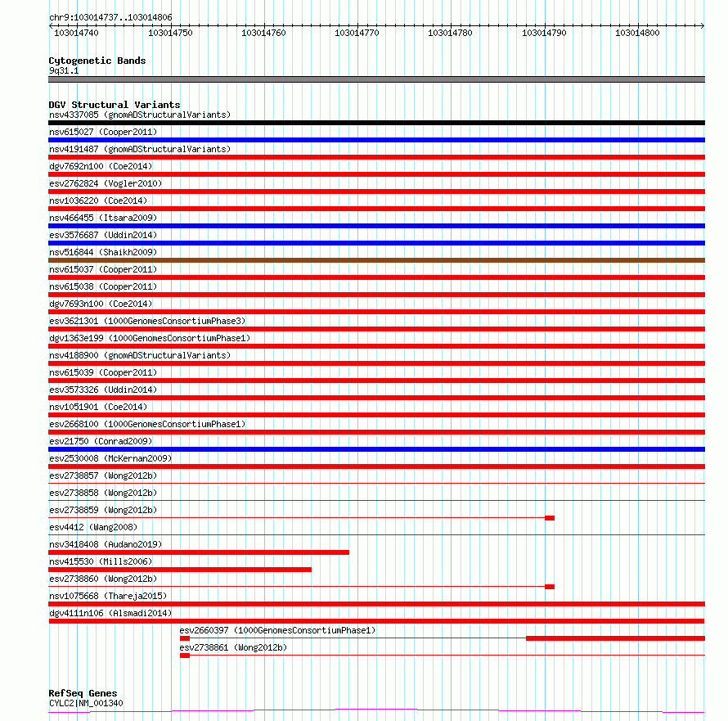The height and width of the screenshot is (721, 728).
Task: Select the brown bar under nsv516844
Action: point(376,260)
